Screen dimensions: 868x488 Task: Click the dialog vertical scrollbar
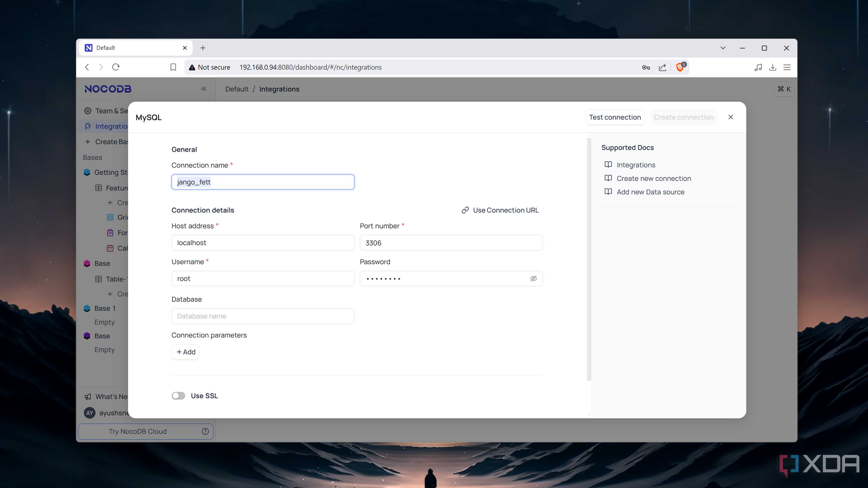[x=589, y=259]
